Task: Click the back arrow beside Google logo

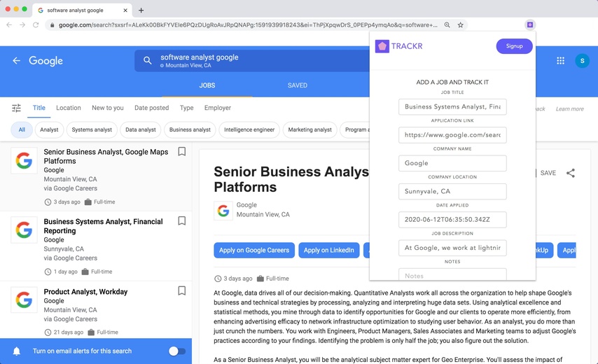Action: (x=16, y=61)
